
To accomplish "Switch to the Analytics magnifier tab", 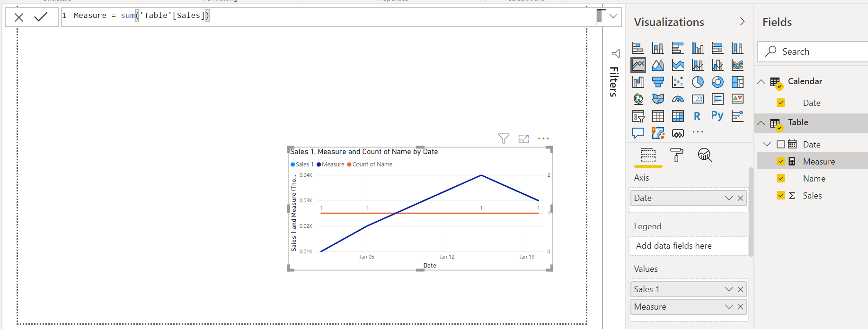I will click(x=705, y=155).
